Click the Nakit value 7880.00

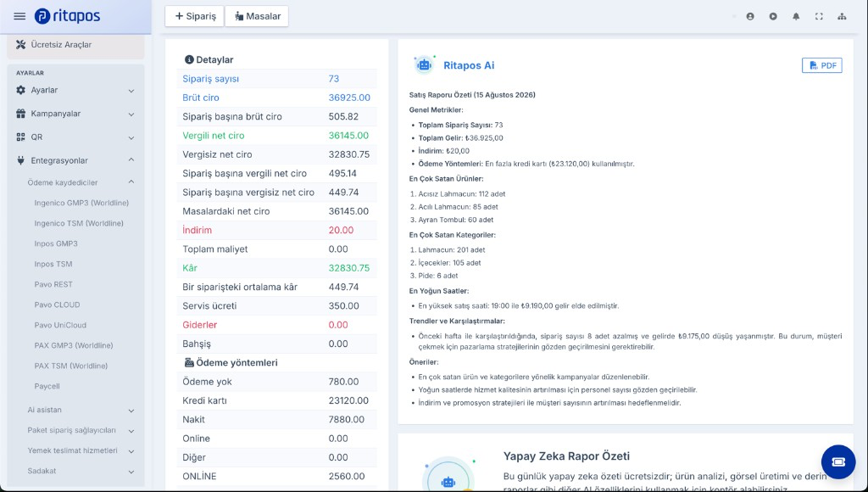tap(347, 419)
